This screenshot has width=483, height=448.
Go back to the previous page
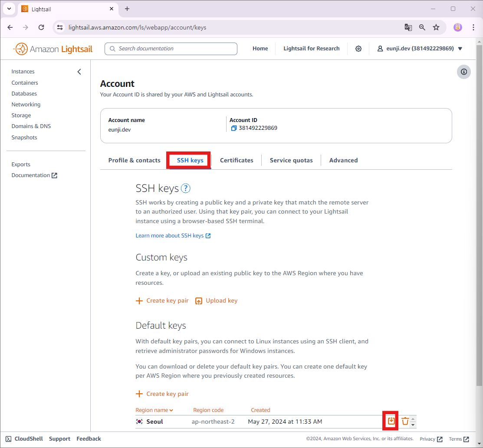pos(10,27)
